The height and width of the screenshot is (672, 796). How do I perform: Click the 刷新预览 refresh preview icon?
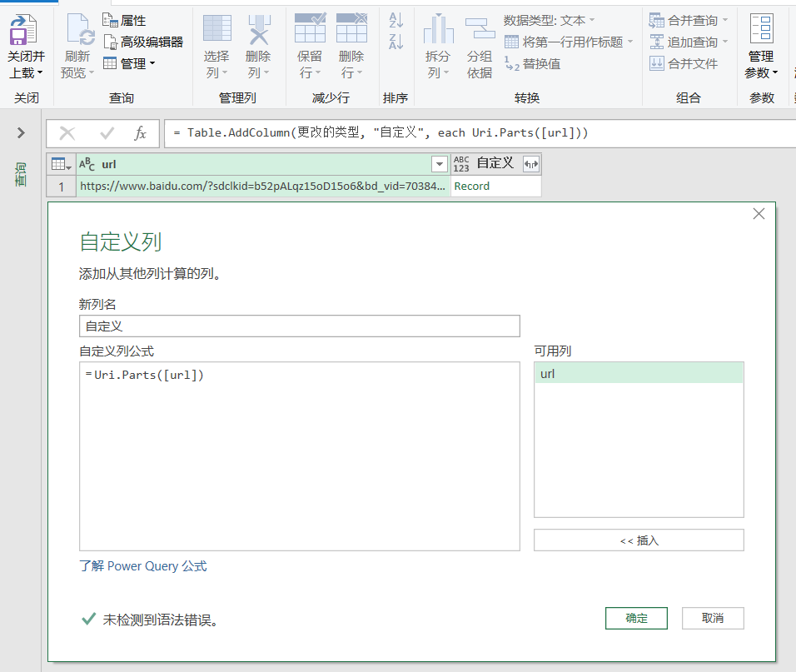79,32
